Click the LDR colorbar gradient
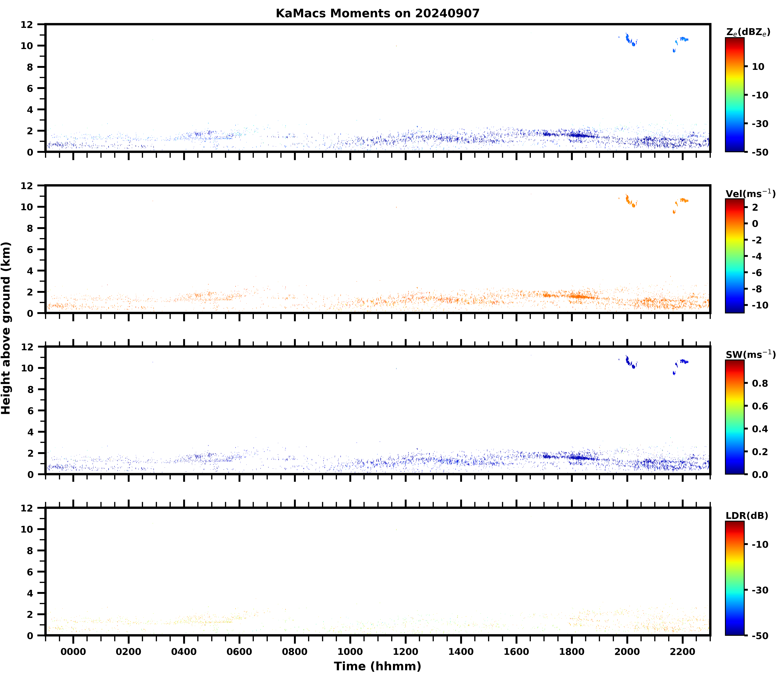This screenshot has height=681, width=784. [x=735, y=578]
